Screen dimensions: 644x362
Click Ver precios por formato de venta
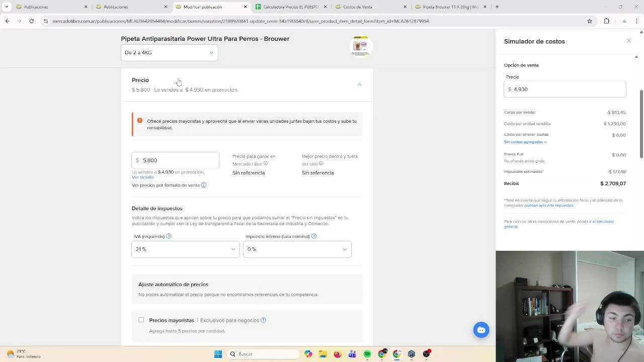click(x=166, y=185)
